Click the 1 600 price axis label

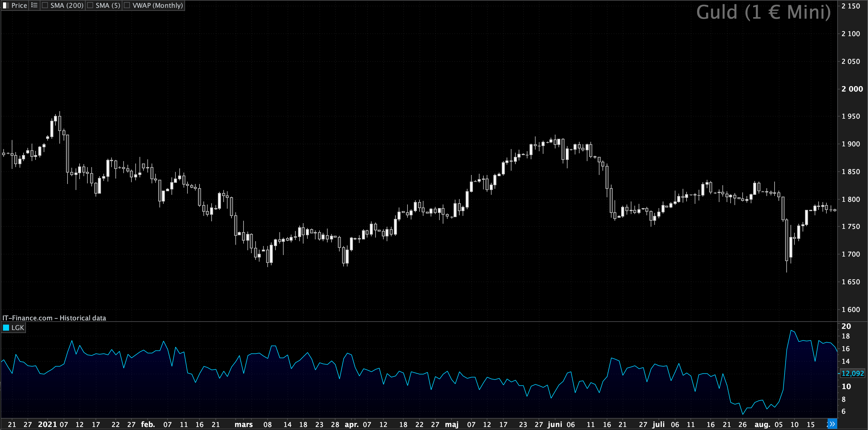tap(851, 310)
